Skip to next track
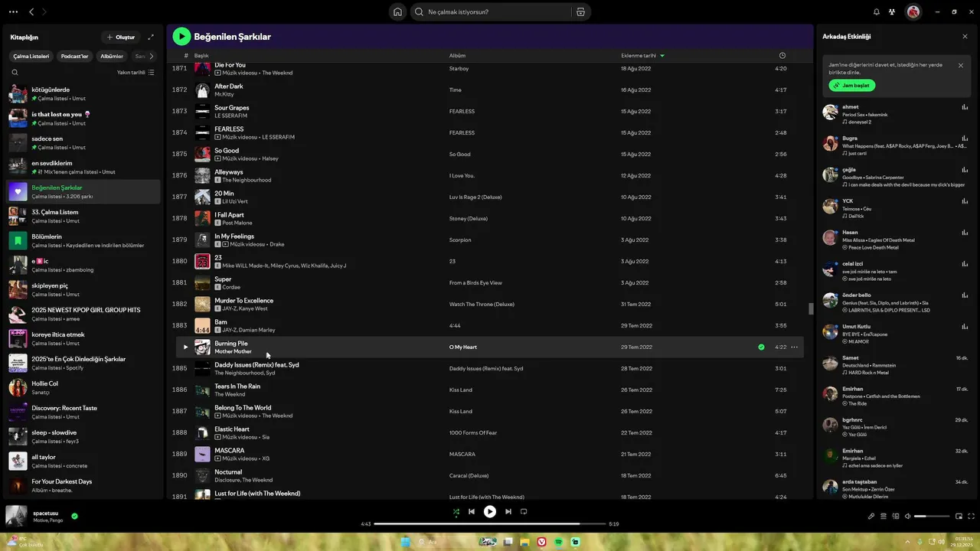 click(508, 511)
